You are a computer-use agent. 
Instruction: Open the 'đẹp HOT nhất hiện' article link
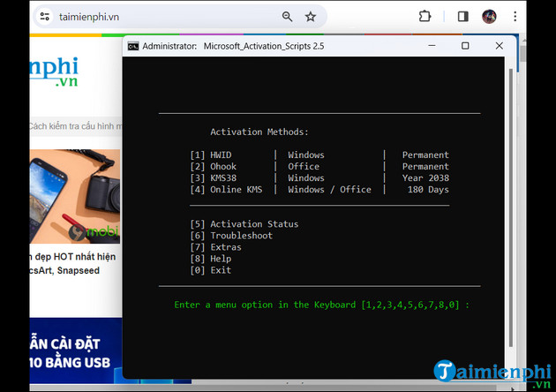tap(72, 263)
